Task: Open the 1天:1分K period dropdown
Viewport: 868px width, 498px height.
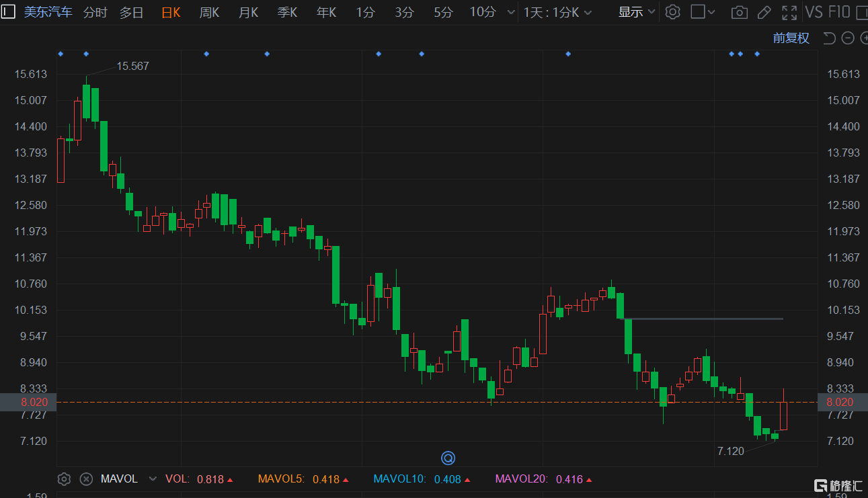Action: 557,12
